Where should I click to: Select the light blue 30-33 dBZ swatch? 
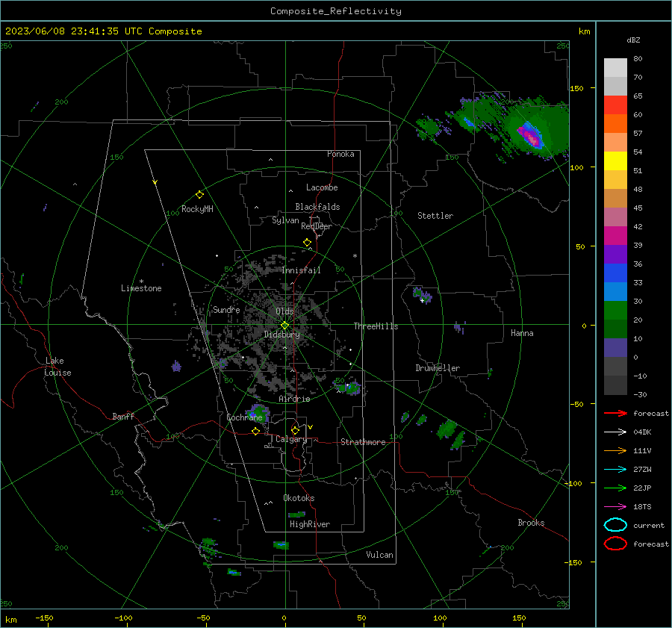click(615, 292)
